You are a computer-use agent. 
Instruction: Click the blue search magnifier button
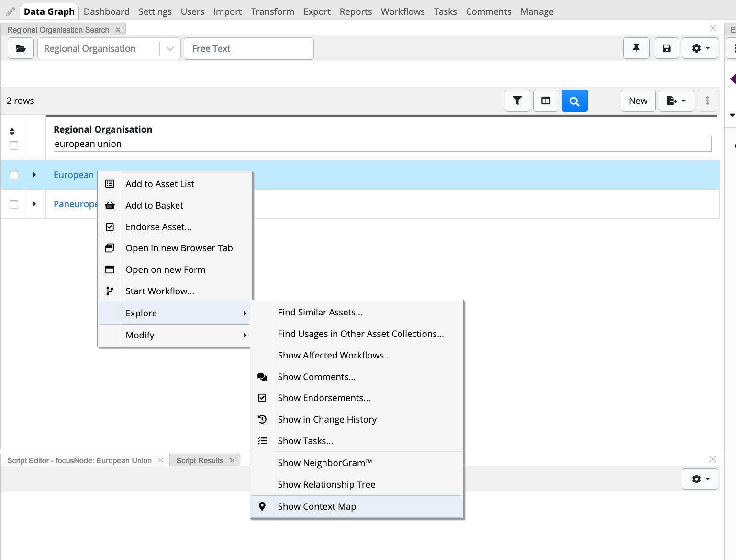click(574, 101)
